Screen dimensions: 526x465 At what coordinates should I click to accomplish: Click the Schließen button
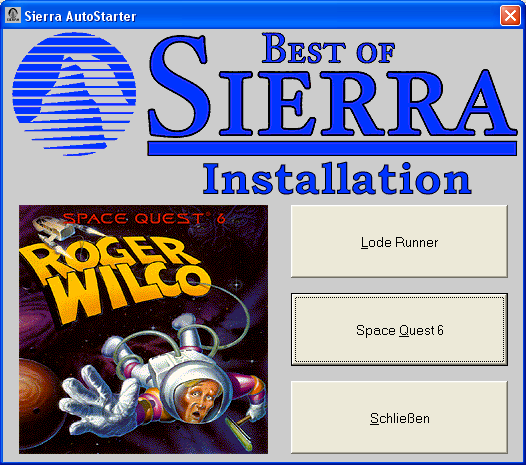click(399, 418)
